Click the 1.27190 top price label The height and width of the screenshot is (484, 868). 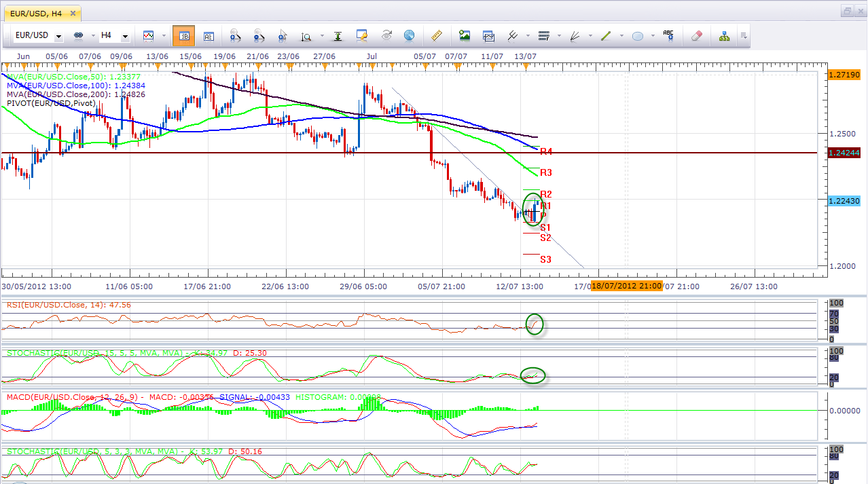point(845,74)
